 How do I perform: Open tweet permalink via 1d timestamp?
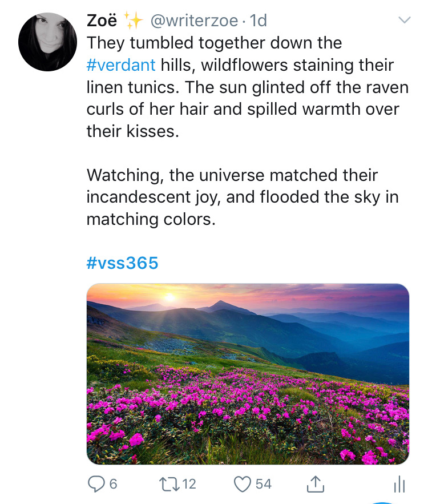point(259,21)
